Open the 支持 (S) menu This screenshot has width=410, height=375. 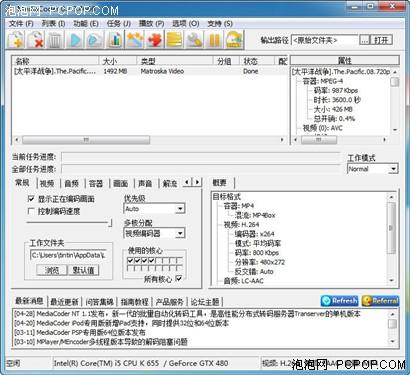[x=220, y=24]
